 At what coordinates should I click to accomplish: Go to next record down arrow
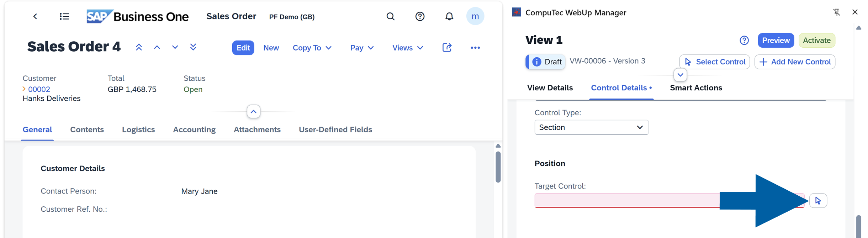(175, 47)
